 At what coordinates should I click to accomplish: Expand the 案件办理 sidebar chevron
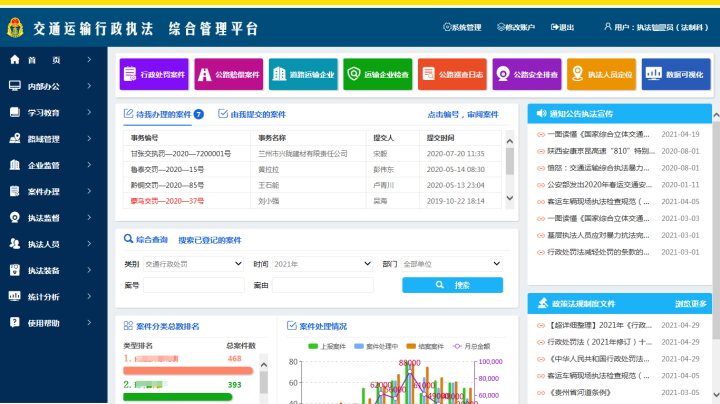click(89, 191)
